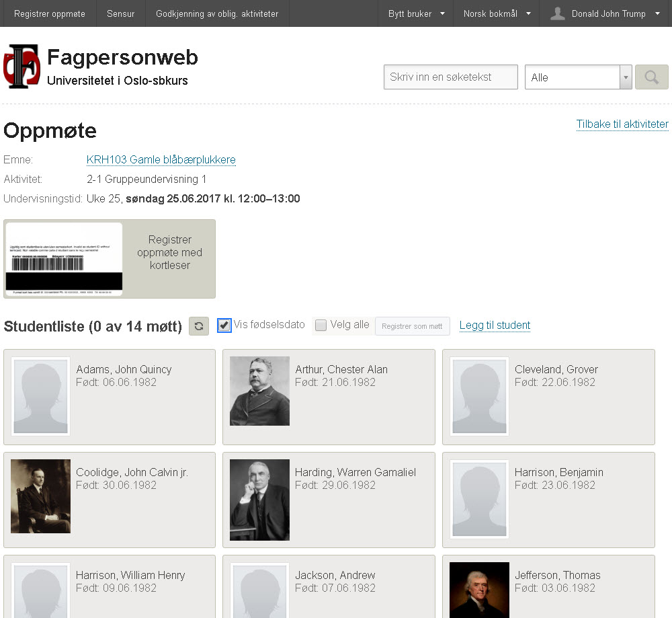Expand the Norsk bokmål language dropdown
The image size is (672, 618).
tap(497, 13)
